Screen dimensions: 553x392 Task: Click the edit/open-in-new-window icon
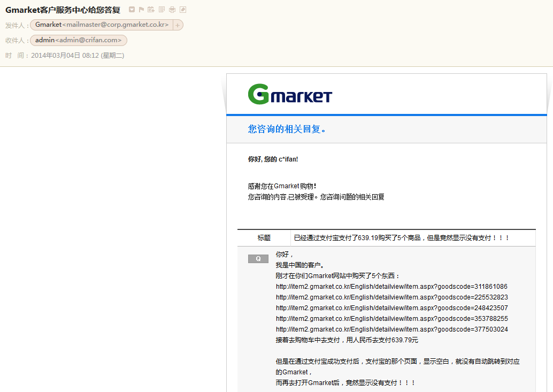point(183,10)
